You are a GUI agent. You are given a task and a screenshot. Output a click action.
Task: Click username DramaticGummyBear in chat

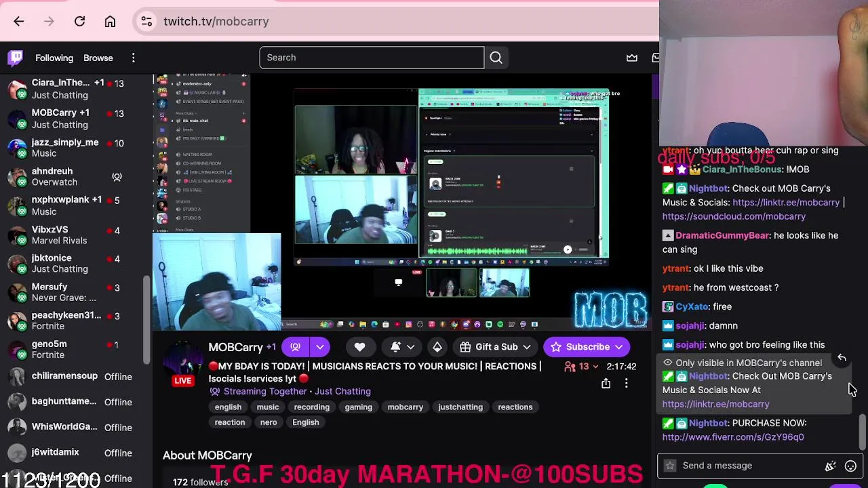coord(723,235)
